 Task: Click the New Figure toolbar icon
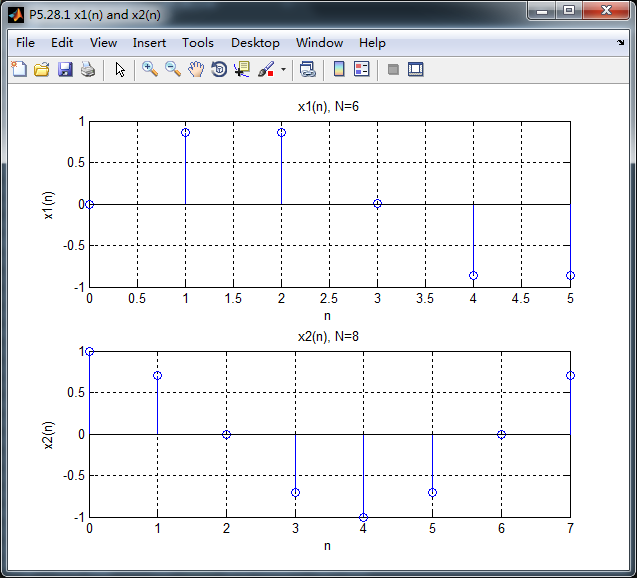pyautogui.click(x=19, y=69)
